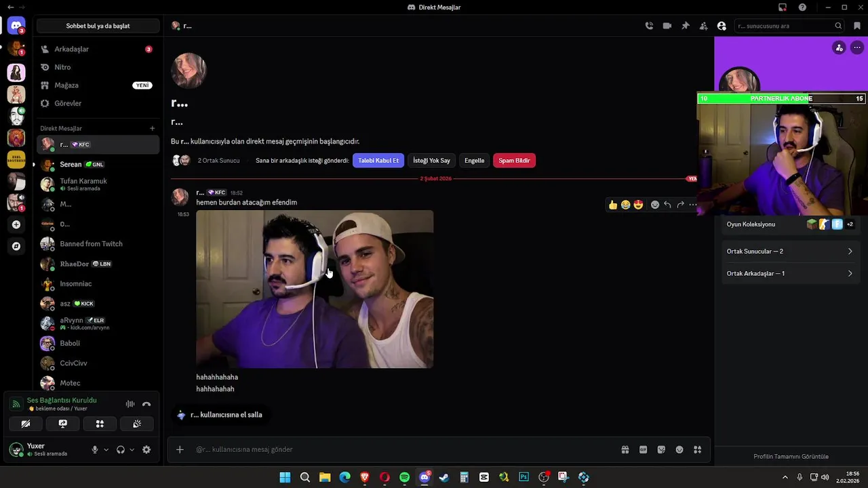Click the Spam Bildir button
The height and width of the screenshot is (488, 868).
pyautogui.click(x=514, y=161)
